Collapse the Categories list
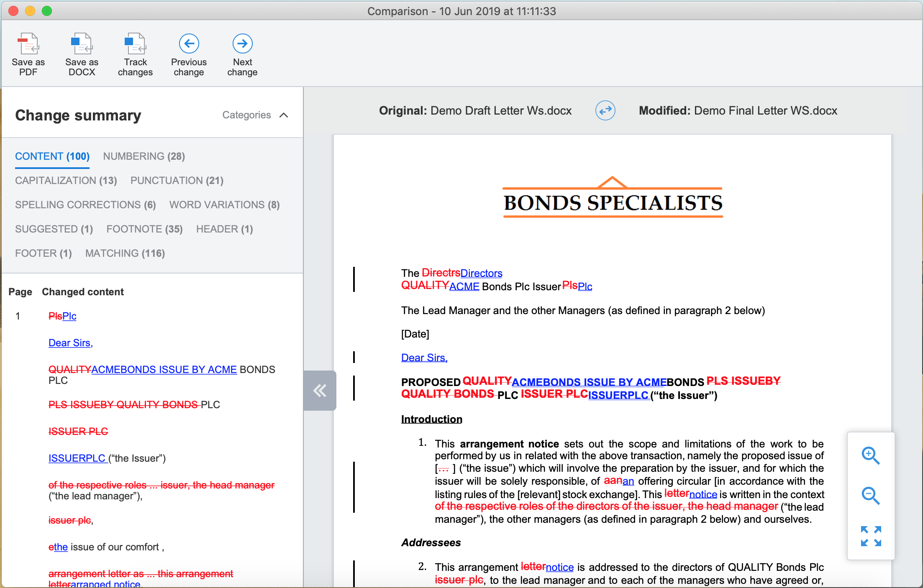 (255, 115)
